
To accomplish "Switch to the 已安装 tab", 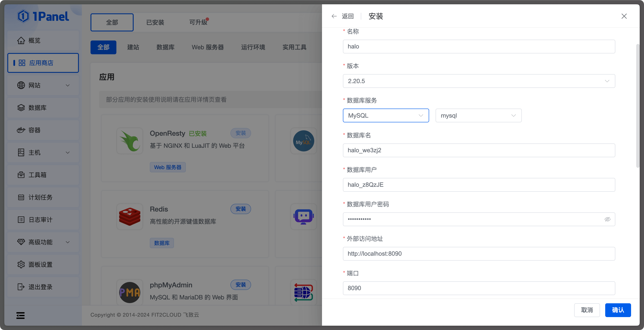I will coord(155,22).
